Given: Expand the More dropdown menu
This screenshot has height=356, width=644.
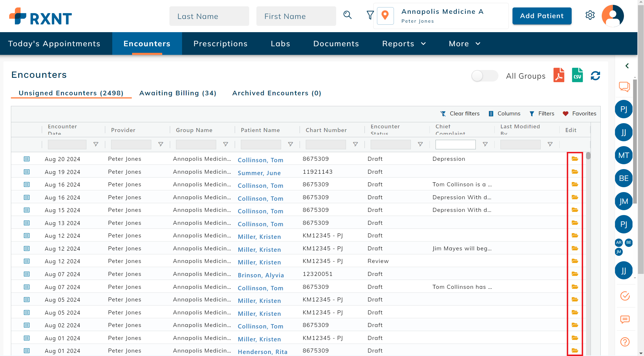Looking at the screenshot, I should (464, 44).
